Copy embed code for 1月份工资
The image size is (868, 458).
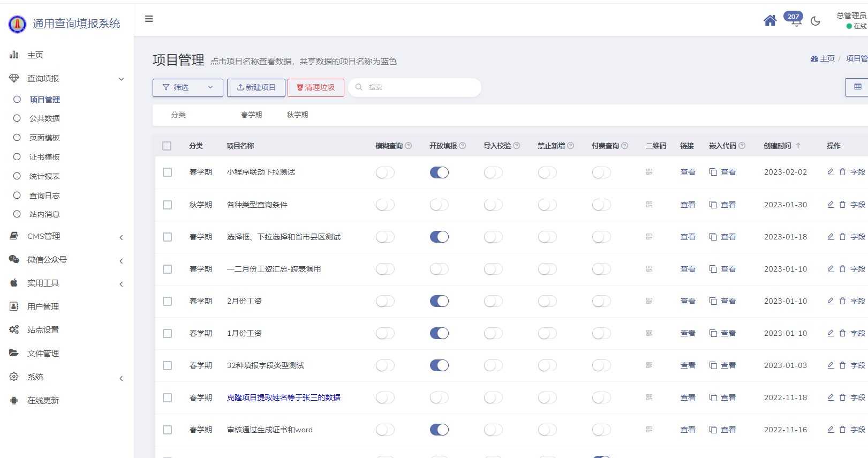(713, 333)
